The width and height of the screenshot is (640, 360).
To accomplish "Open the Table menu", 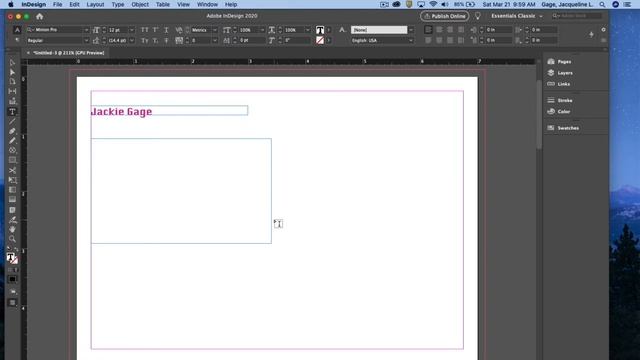I will (x=162, y=4).
